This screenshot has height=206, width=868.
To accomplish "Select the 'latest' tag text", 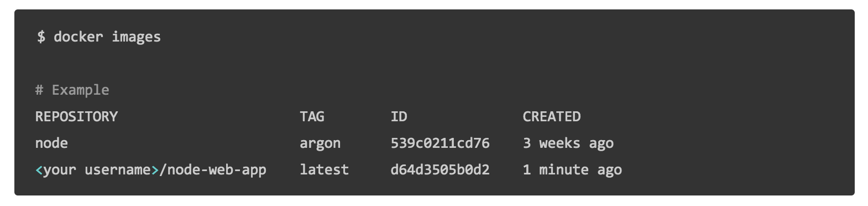I will pyautogui.click(x=324, y=169).
